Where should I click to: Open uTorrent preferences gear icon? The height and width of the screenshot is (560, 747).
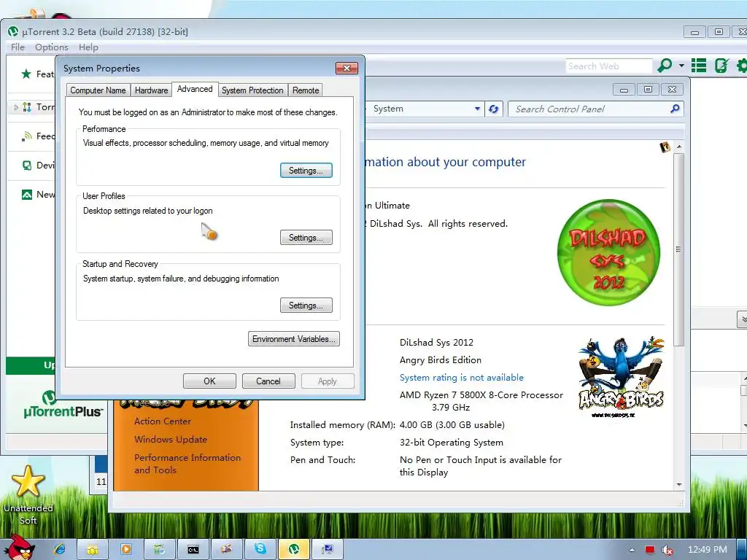[x=742, y=65]
